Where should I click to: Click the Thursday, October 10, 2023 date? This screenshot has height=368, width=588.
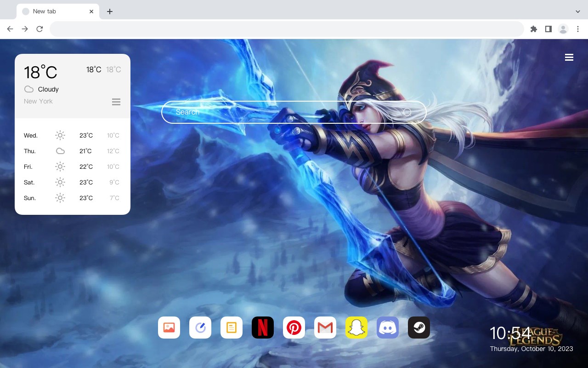click(531, 349)
